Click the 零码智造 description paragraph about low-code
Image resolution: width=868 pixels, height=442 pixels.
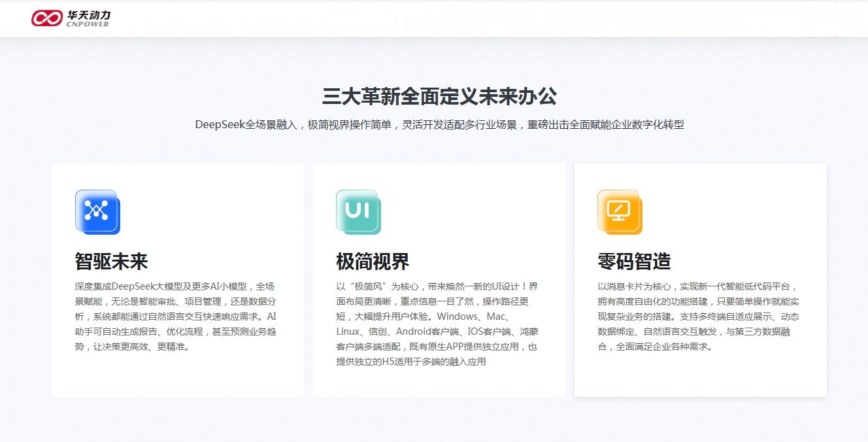tap(698, 316)
